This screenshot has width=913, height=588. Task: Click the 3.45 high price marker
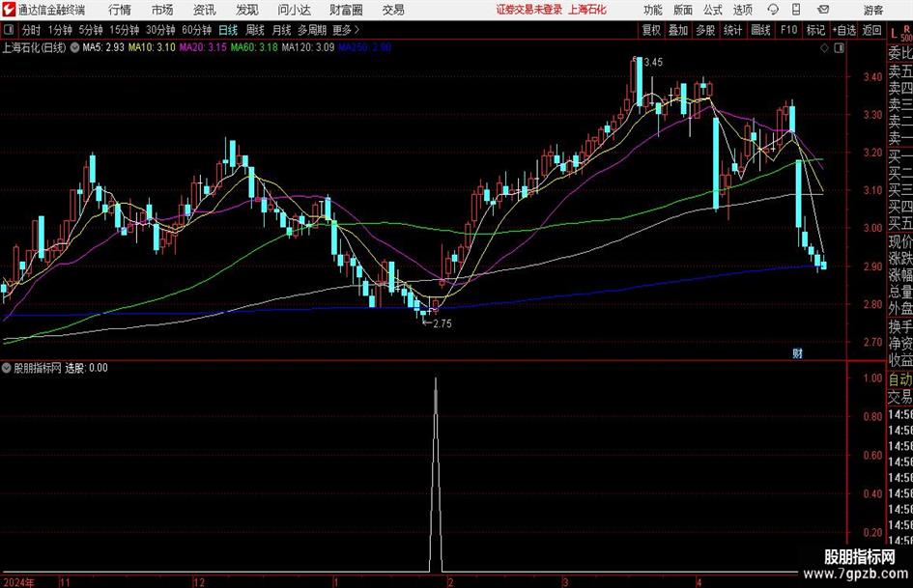(x=653, y=62)
